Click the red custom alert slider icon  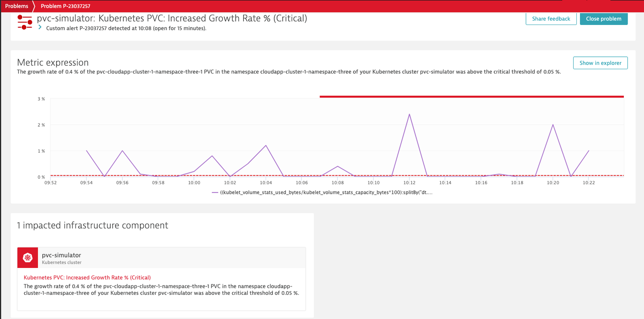[25, 22]
